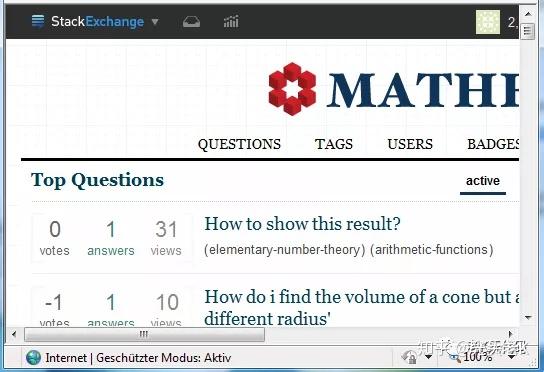Image resolution: width=544 pixels, height=372 pixels.
Task: Click the StackExchange logo icon
Action: (x=38, y=21)
